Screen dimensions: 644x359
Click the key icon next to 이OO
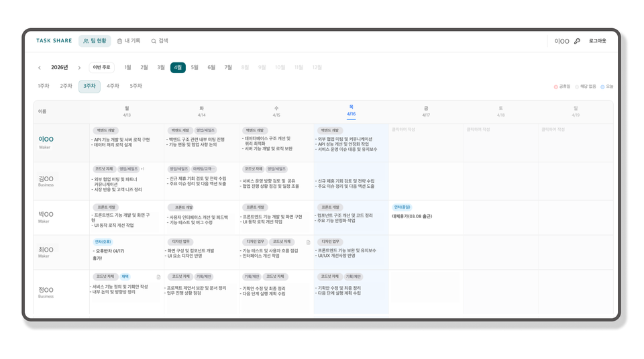tap(577, 41)
